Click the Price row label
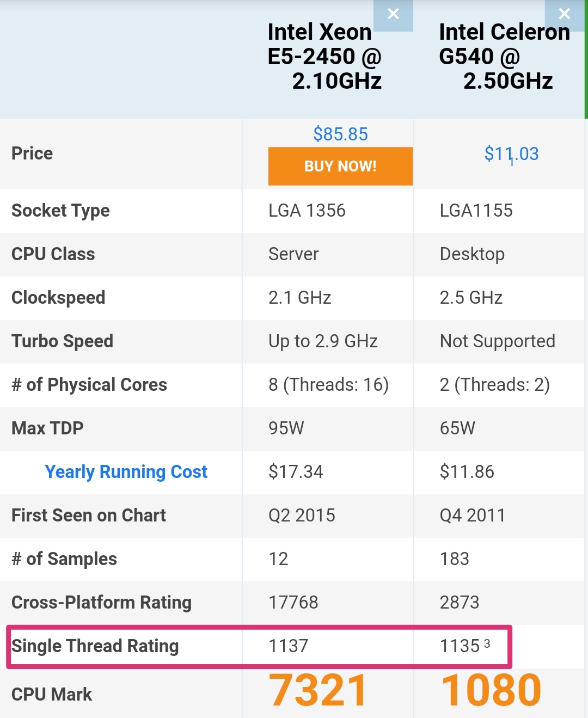The height and width of the screenshot is (718, 588). 32,154
